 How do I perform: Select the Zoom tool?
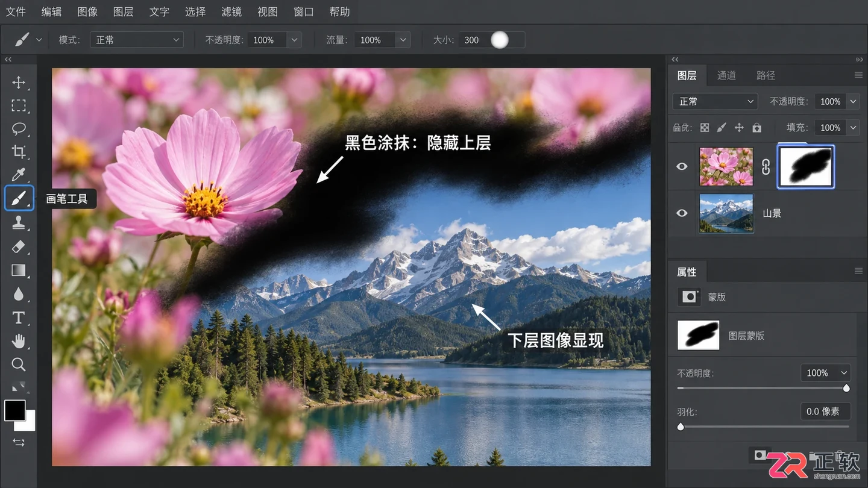[x=19, y=364]
